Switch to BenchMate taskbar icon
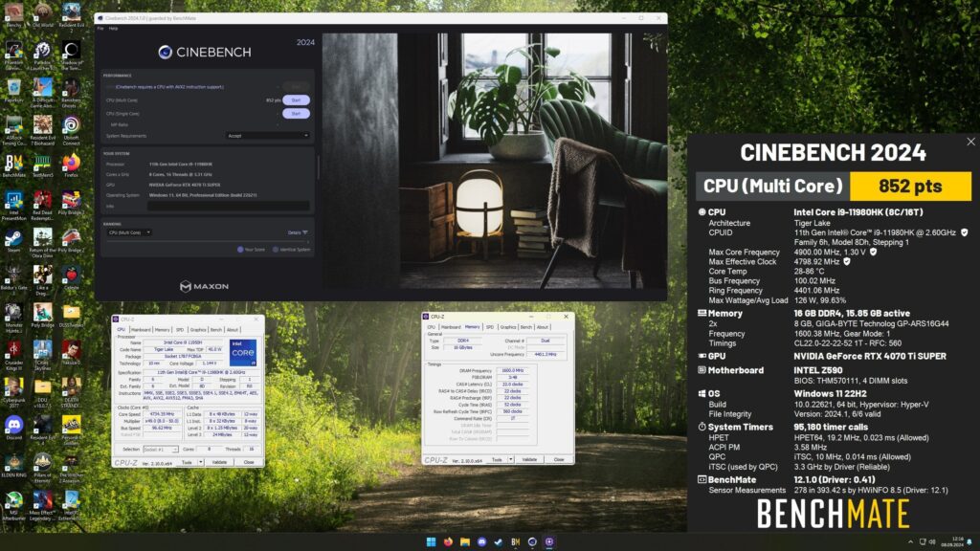Viewport: 980px width, 551px height. coord(516,541)
